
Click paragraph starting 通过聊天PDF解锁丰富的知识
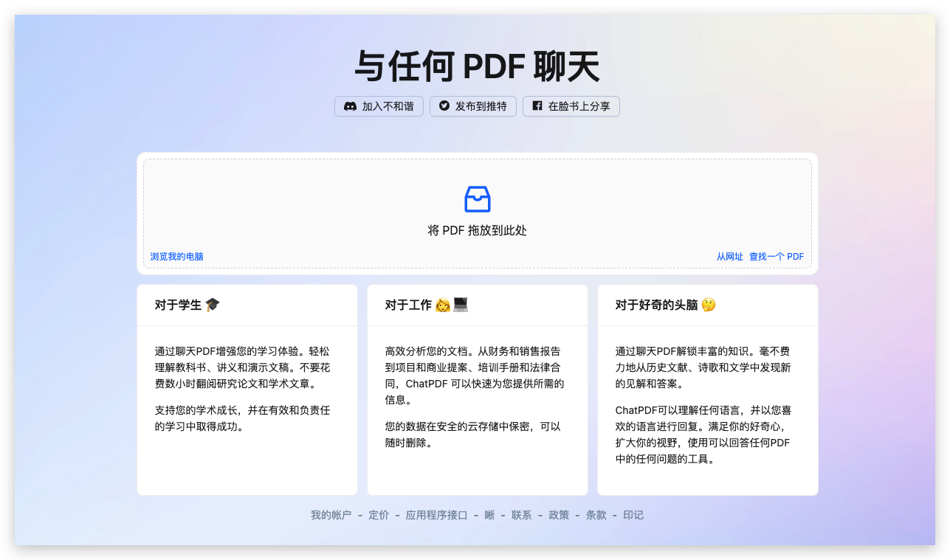[x=703, y=367]
